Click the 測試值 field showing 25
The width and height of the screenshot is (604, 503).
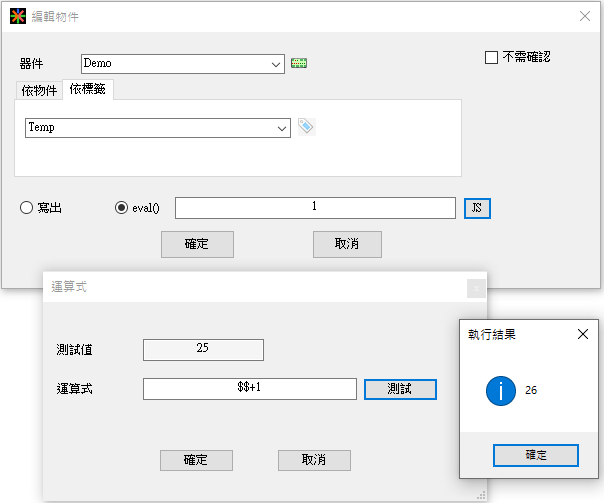click(x=203, y=349)
